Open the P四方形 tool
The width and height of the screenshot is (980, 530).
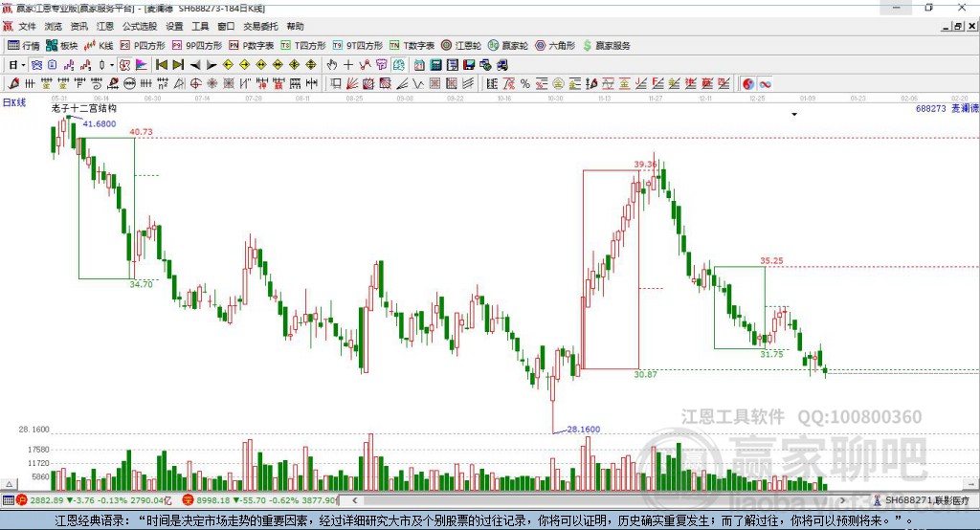pyautogui.click(x=143, y=46)
